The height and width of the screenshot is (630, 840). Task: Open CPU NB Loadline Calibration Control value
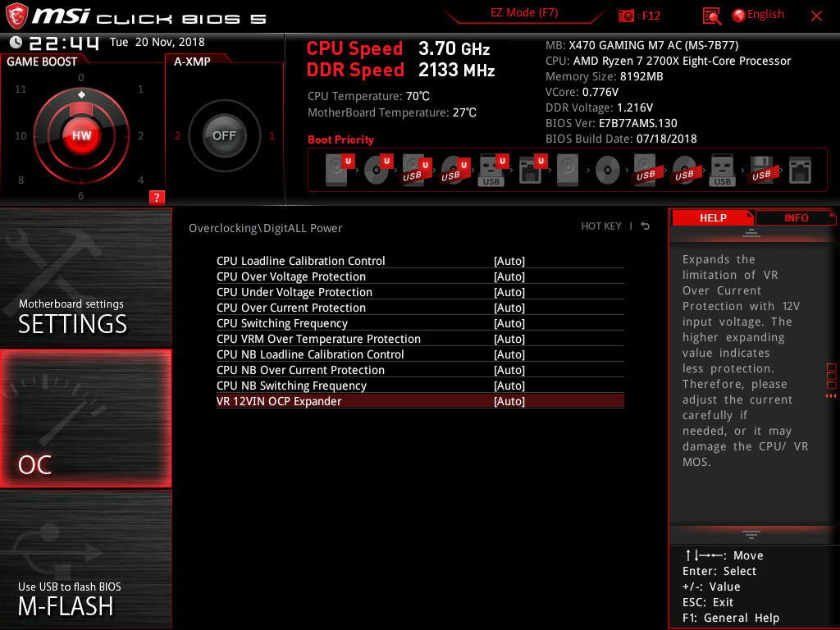coord(509,354)
